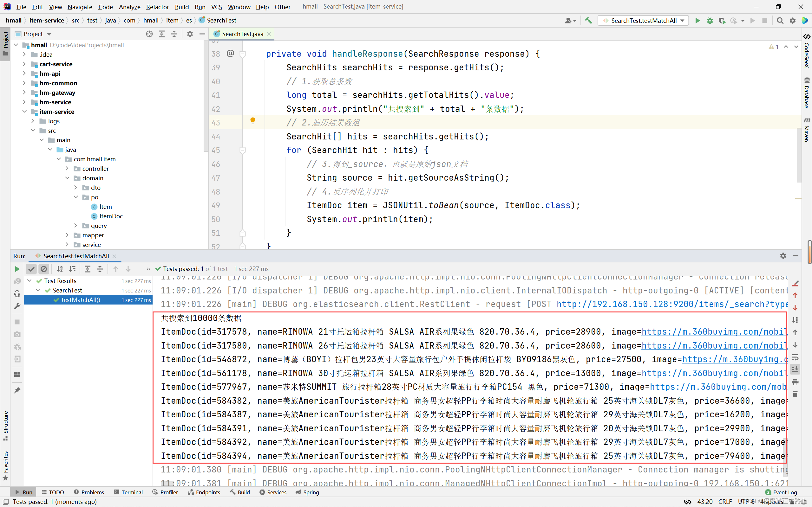Click the Debug bug icon in top toolbar

[x=710, y=21]
